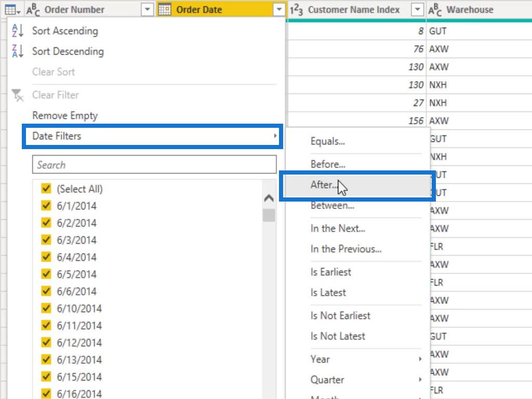The height and width of the screenshot is (399, 532).
Task: Uncheck the 6/15/2014 checkbox
Action: tap(46, 376)
